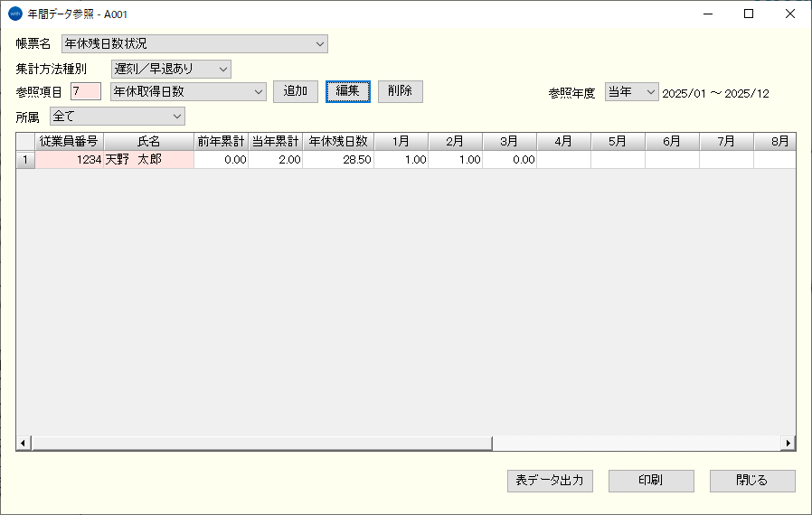812x515 pixels.
Task: Click the 前年累計 column header
Action: (x=222, y=141)
